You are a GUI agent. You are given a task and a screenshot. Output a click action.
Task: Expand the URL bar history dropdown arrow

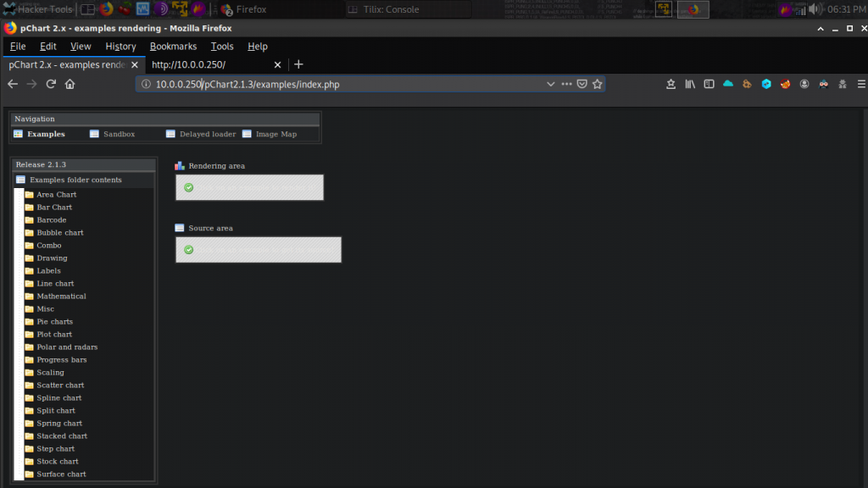[551, 84]
